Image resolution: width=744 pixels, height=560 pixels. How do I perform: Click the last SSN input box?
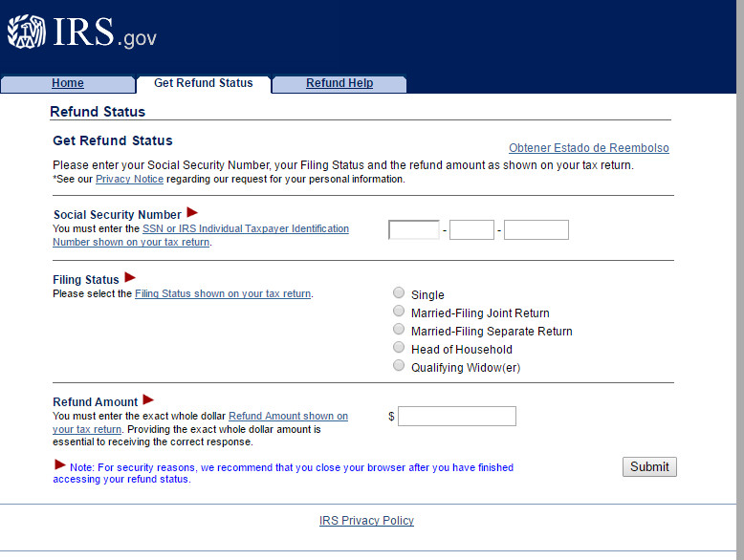[536, 230]
